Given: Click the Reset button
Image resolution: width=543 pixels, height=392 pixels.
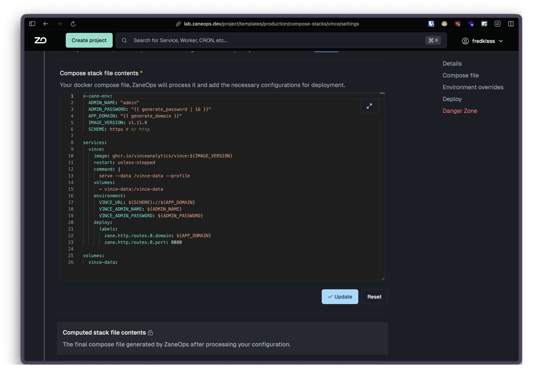Looking at the screenshot, I should click(374, 296).
